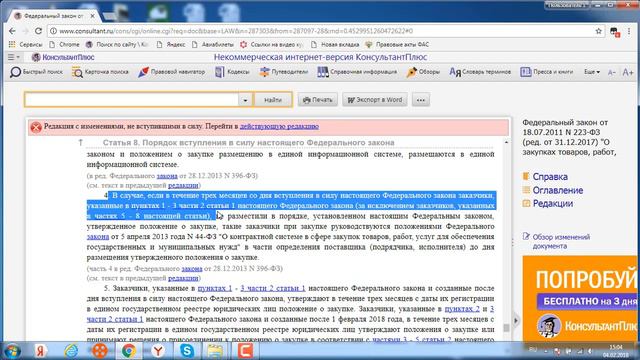Open Правовые акты ФАС bookmark
640x360 pixels.
[397, 44]
